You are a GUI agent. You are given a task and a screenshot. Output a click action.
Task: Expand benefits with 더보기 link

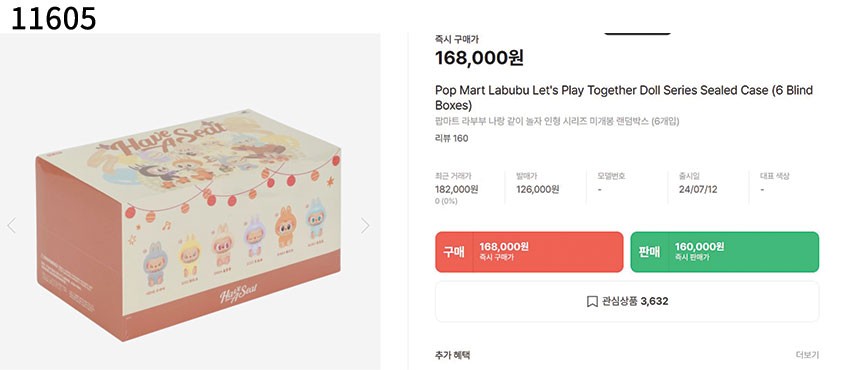(x=807, y=355)
